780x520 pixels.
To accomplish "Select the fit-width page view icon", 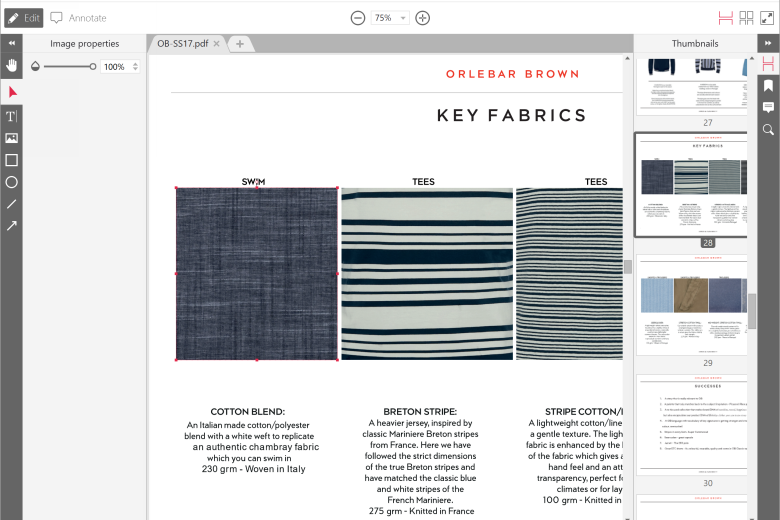I will click(726, 18).
